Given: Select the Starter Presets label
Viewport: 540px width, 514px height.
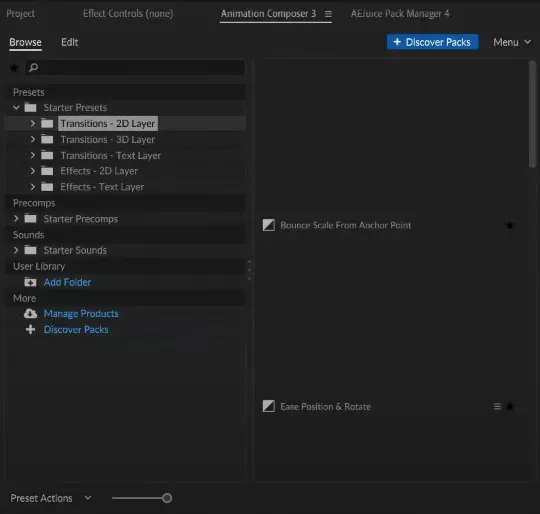Looking at the screenshot, I should click(75, 107).
